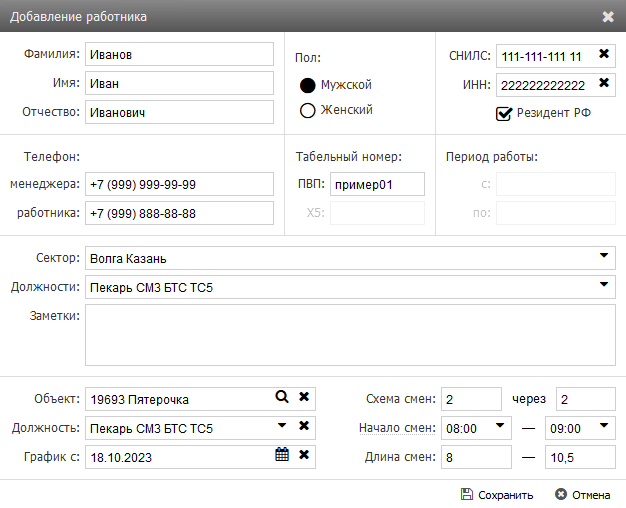
Task: Expand the Сектор dropdown list
Action: (x=604, y=257)
